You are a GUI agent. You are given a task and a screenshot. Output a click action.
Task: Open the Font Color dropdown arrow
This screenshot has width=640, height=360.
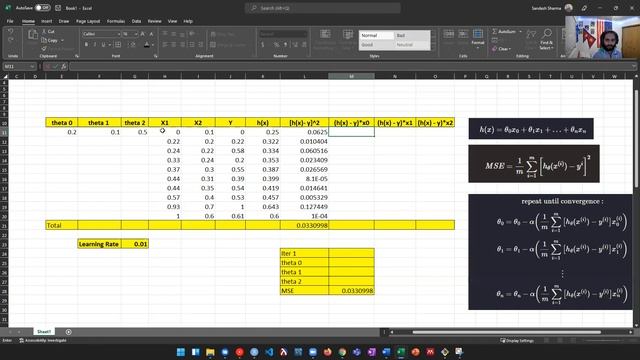point(153,44)
